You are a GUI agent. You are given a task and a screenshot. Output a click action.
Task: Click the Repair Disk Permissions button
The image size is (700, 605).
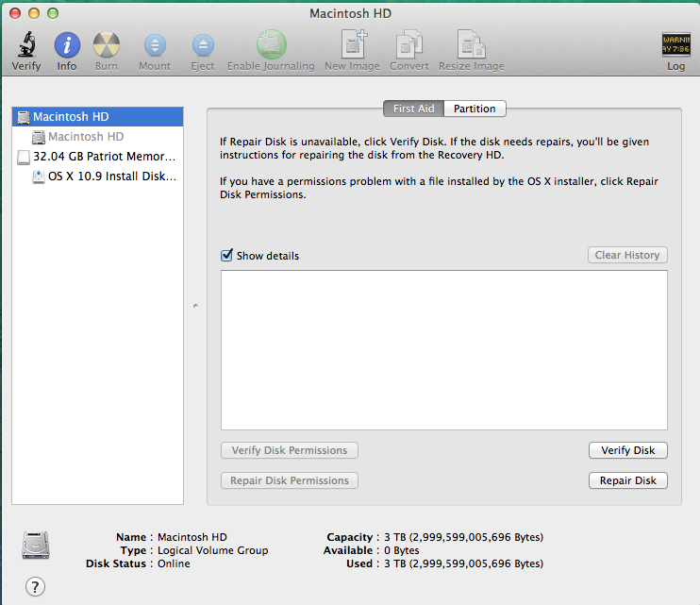pyautogui.click(x=290, y=480)
